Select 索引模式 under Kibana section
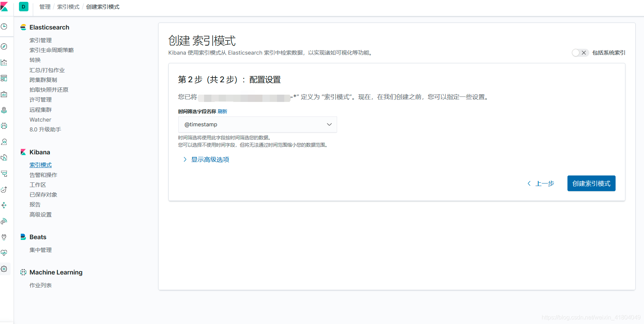Screen dimensions: 644x324 point(40,165)
